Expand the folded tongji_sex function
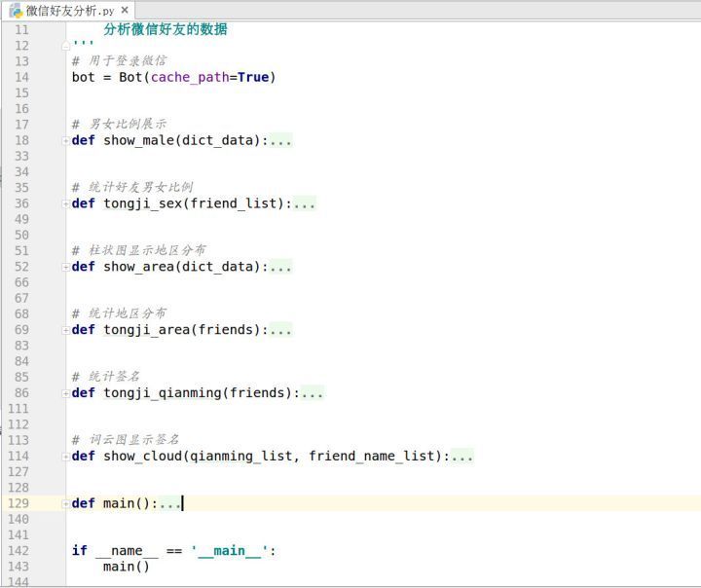 coord(65,203)
